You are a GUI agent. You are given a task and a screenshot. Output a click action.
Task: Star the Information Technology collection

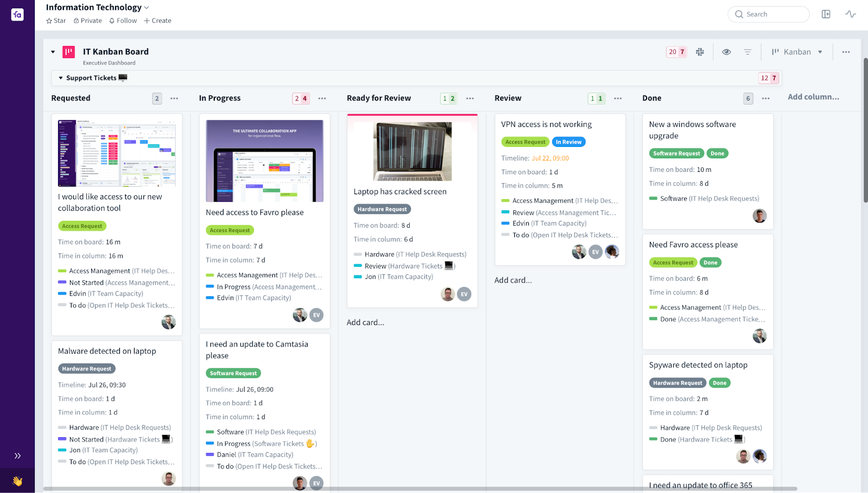(56, 21)
